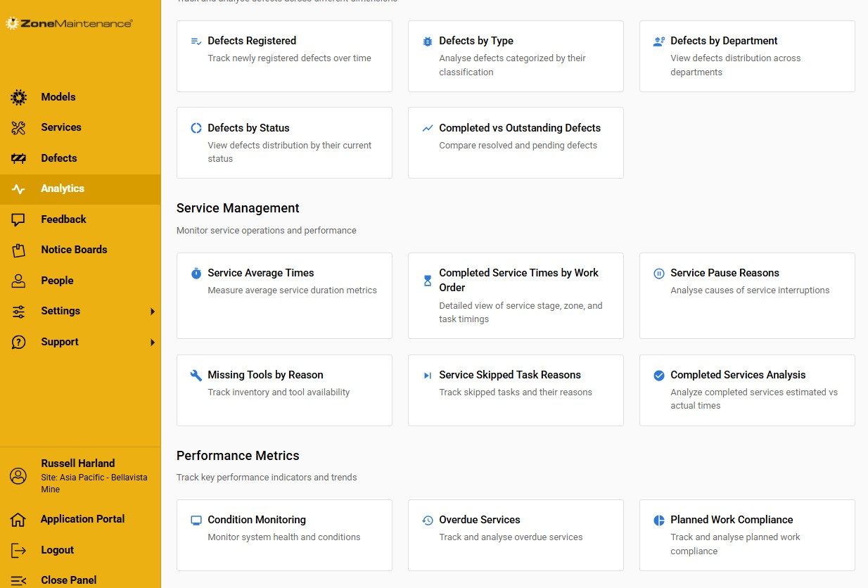The image size is (868, 588).
Task: Select the Feedback sidebar item
Action: coord(63,219)
